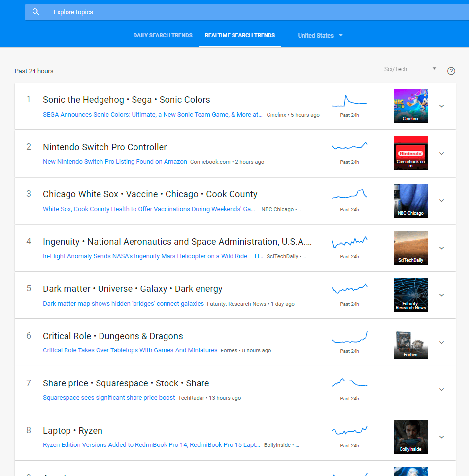The height and width of the screenshot is (476, 469).
Task: Expand the Chicago White Sox trend row
Action: coord(442,201)
